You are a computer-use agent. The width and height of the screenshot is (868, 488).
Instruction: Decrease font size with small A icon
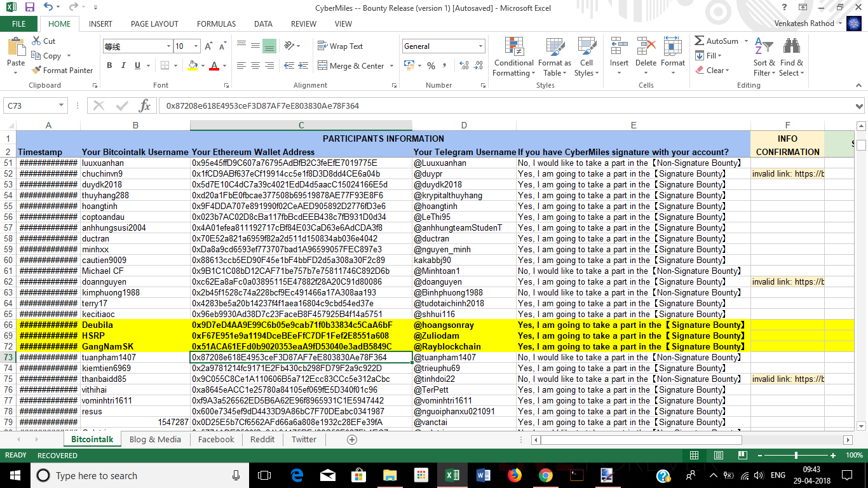222,46
